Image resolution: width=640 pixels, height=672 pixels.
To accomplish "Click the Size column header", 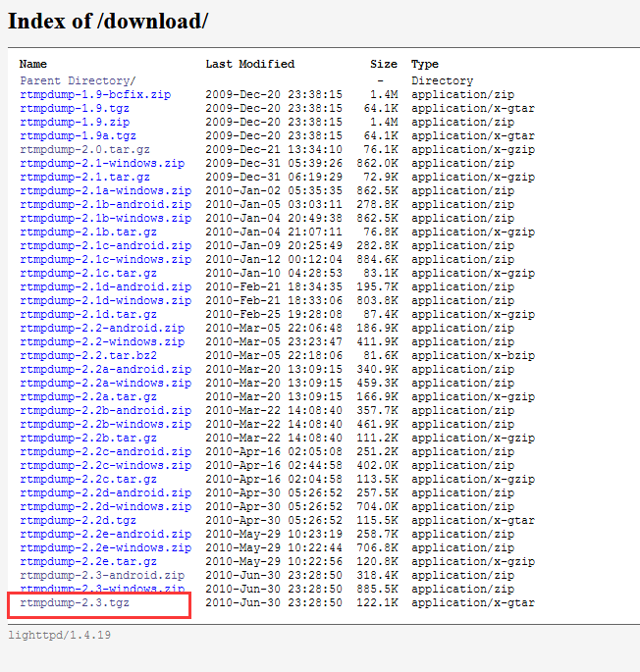I will point(384,64).
